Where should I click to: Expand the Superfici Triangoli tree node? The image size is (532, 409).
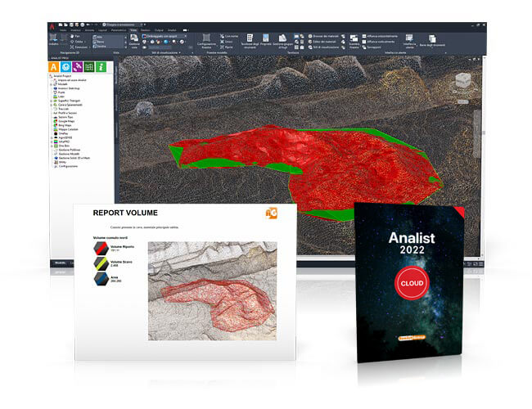pyautogui.click(x=52, y=101)
